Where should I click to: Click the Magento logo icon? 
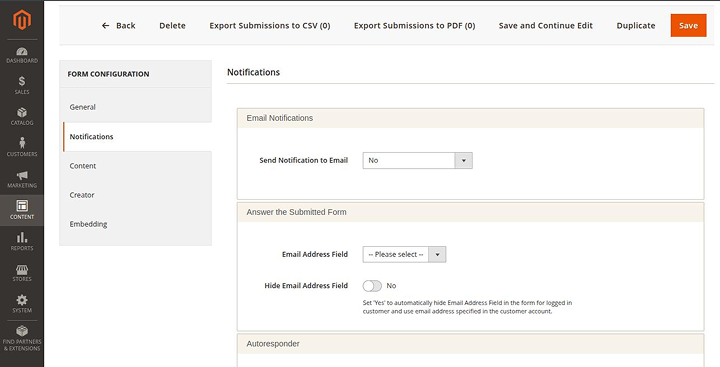pos(22,20)
